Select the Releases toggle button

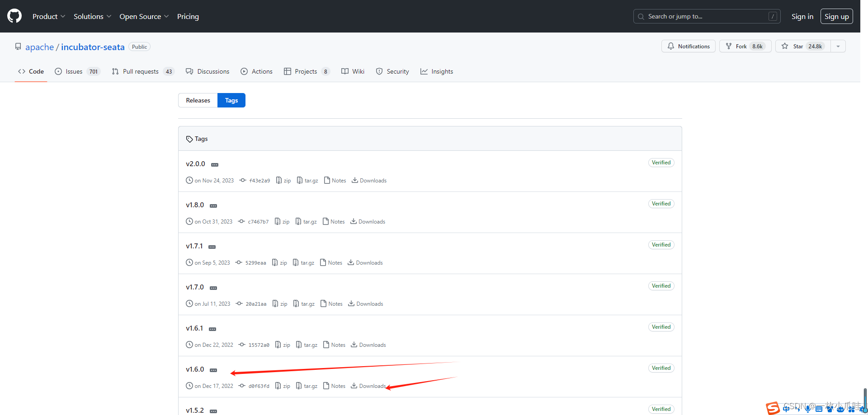tap(198, 100)
